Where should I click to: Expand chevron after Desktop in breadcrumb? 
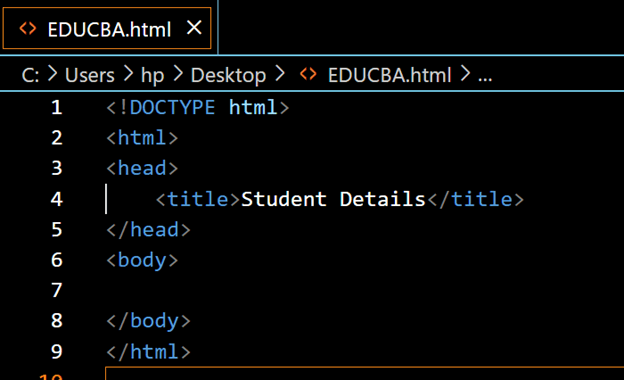(x=280, y=74)
